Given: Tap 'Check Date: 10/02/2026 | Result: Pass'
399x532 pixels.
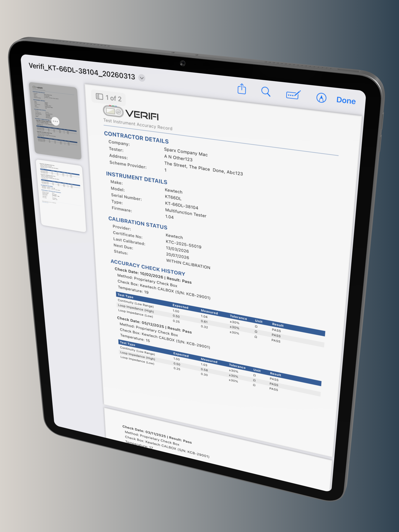Looking at the screenshot, I should tap(153, 275).
